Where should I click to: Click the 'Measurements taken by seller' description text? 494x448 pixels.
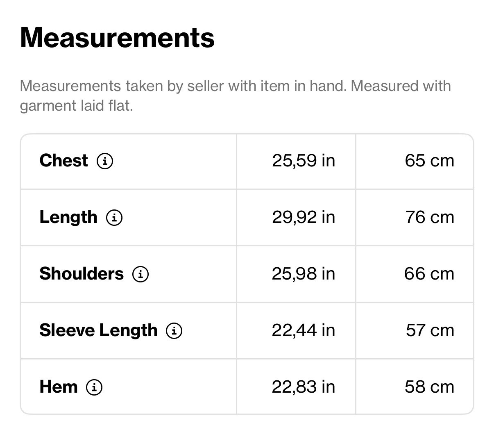point(235,96)
